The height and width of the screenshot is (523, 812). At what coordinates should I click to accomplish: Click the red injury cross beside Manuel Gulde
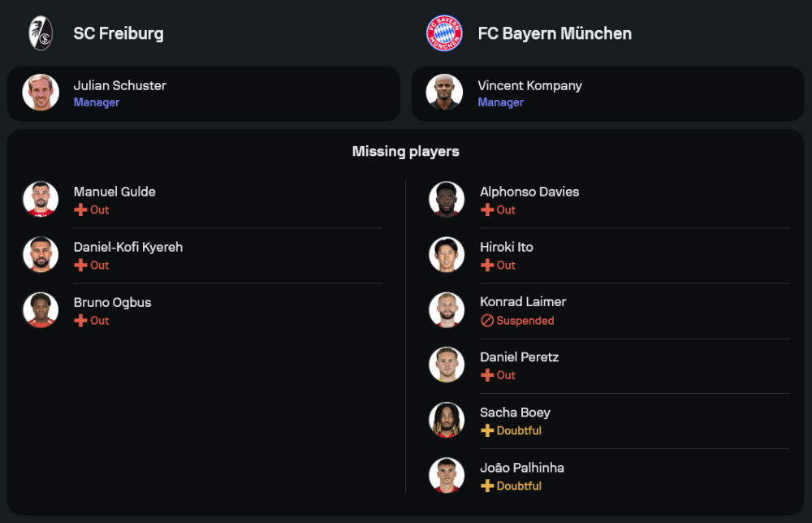point(80,210)
